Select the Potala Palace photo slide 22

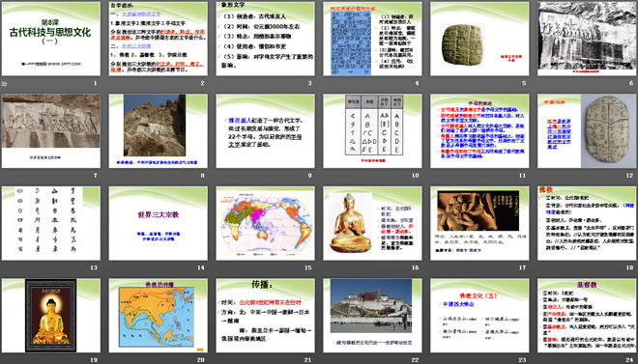coord(372,316)
